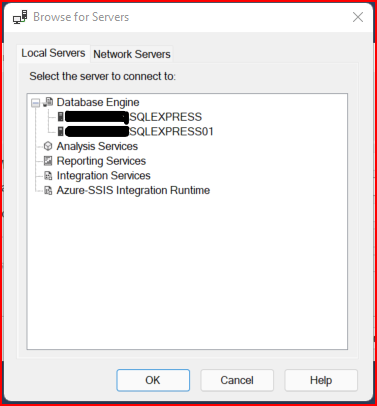Switch to the Network Servers tab
The image size is (377, 406).
tap(132, 54)
